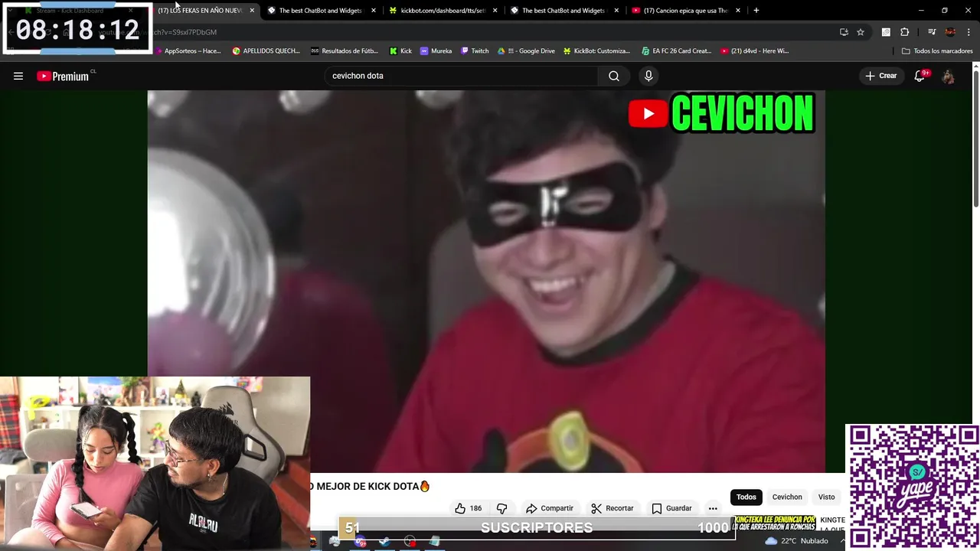Screen dimensions: 980x551
Task: Click the search box containing 'cevichon dota'
Action: (462, 76)
